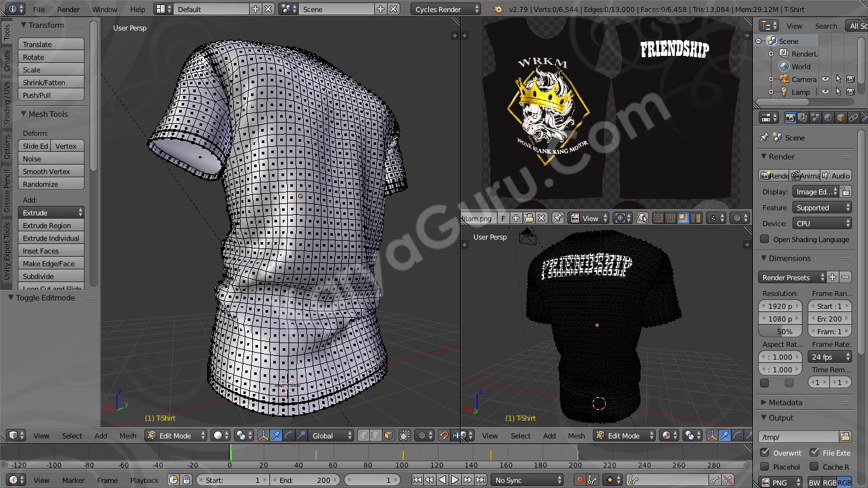Viewport: 868px width, 488px height.
Task: Pin the image in UV editor
Action: click(557, 218)
